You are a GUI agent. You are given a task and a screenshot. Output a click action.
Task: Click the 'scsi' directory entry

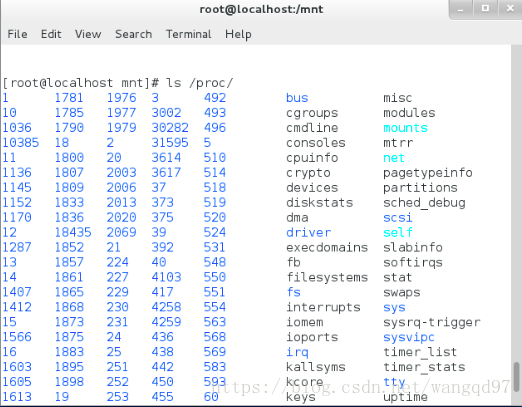click(x=398, y=218)
